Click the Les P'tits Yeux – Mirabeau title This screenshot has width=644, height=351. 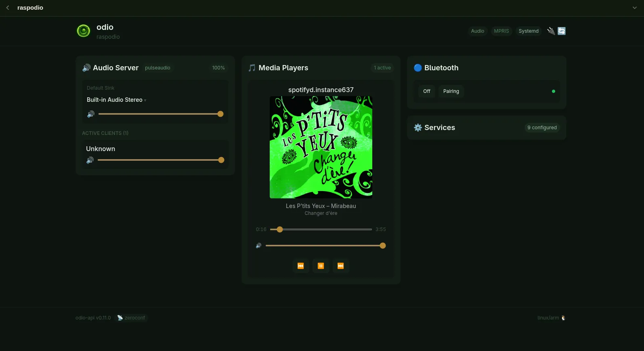click(321, 206)
